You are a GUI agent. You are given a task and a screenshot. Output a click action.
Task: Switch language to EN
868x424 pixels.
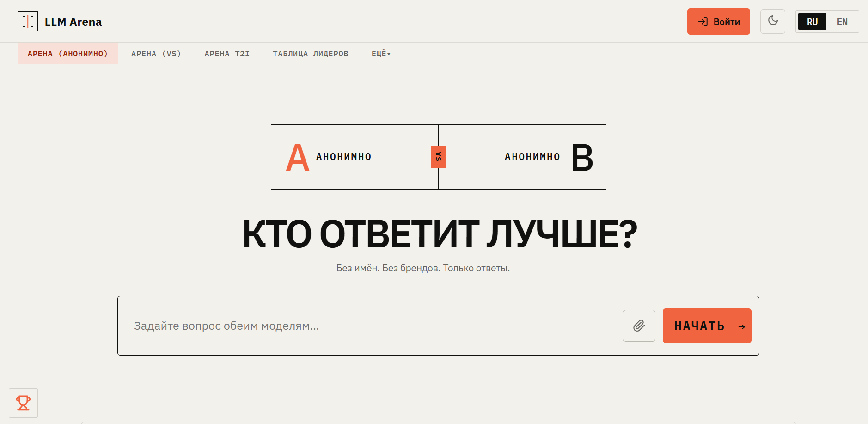pyautogui.click(x=842, y=22)
